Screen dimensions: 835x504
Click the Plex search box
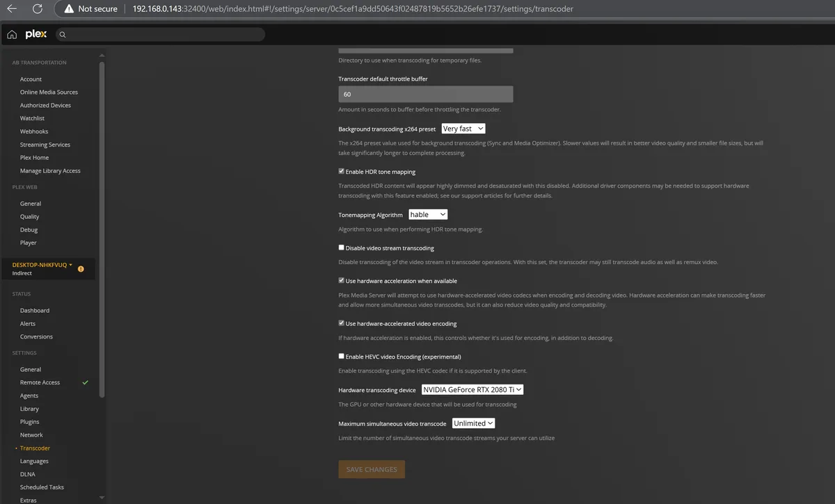(x=160, y=34)
